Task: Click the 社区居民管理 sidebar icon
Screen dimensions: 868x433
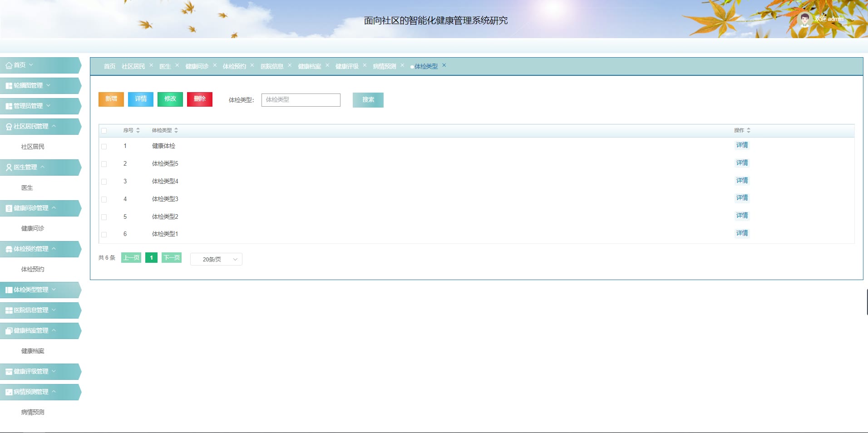Action: click(9, 127)
